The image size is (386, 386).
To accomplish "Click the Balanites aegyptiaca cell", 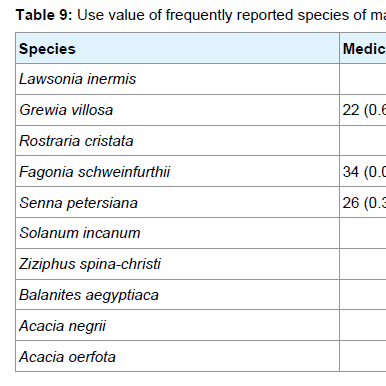I will [x=177, y=295].
